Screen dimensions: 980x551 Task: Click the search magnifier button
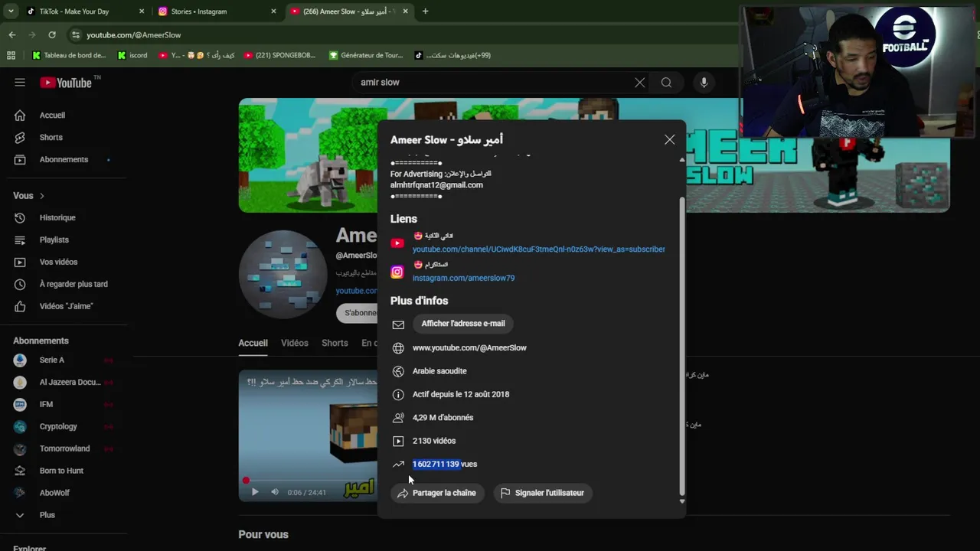click(666, 83)
